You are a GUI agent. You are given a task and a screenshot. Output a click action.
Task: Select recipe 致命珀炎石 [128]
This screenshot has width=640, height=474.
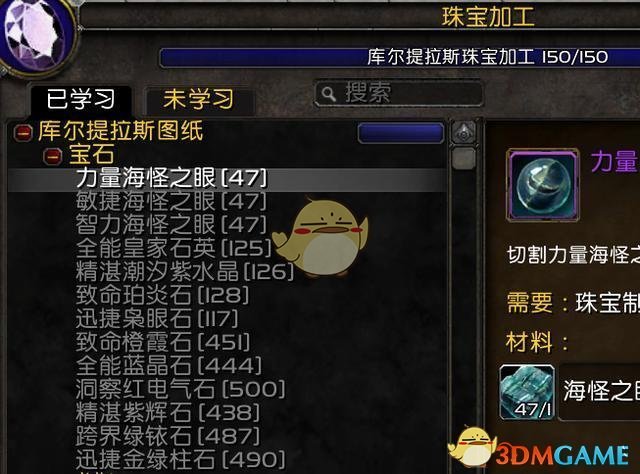coord(162,295)
